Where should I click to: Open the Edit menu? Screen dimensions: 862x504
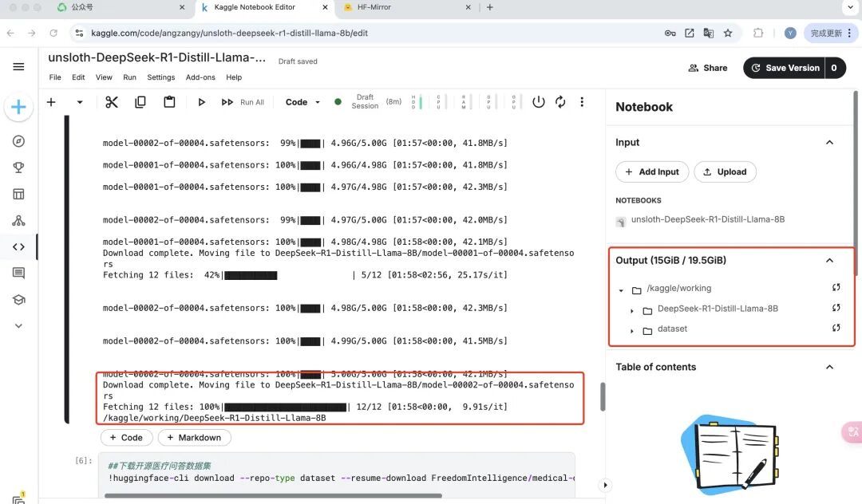click(x=78, y=77)
